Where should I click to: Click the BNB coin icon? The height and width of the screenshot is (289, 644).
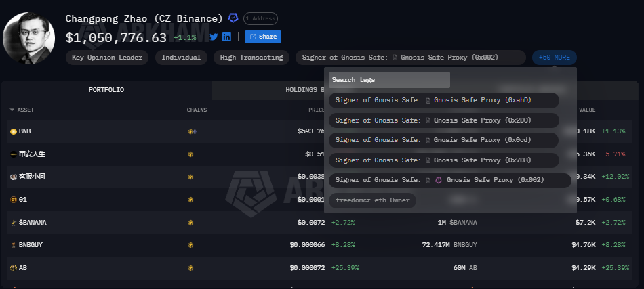click(x=13, y=131)
